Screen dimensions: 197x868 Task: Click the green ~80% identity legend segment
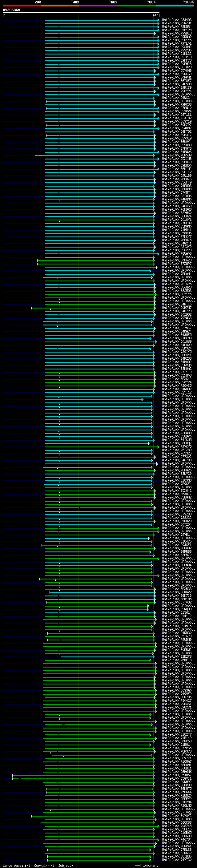pos(136,6)
